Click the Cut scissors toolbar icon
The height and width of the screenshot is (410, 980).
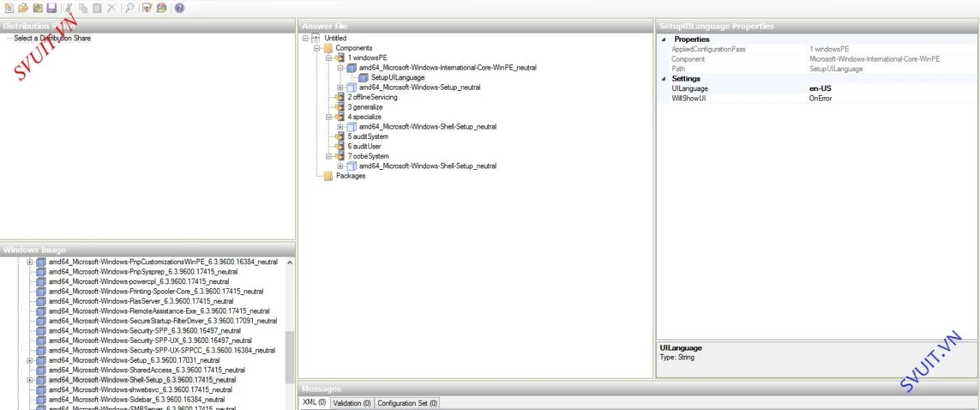coord(69,8)
